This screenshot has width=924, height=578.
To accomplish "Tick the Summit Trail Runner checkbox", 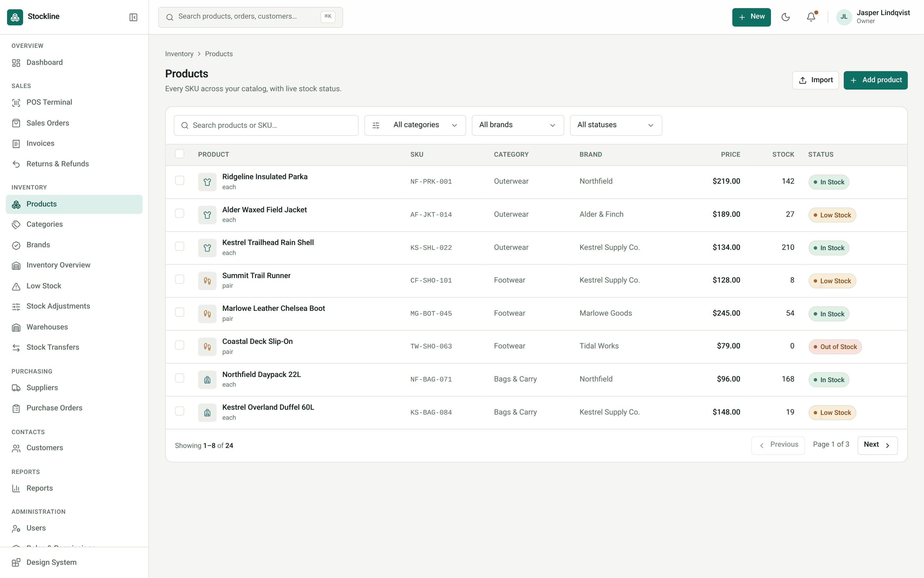I will point(179,279).
